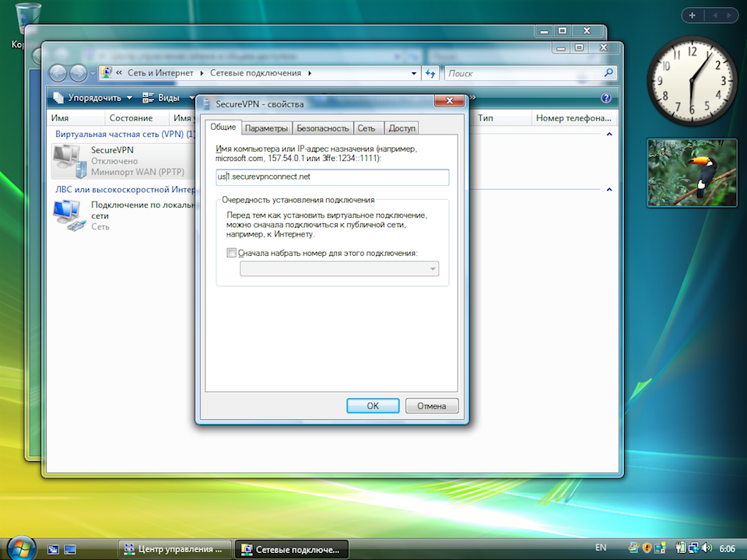Open the address bar history dropdown
This screenshot has height=560, width=747.
pyautogui.click(x=413, y=73)
